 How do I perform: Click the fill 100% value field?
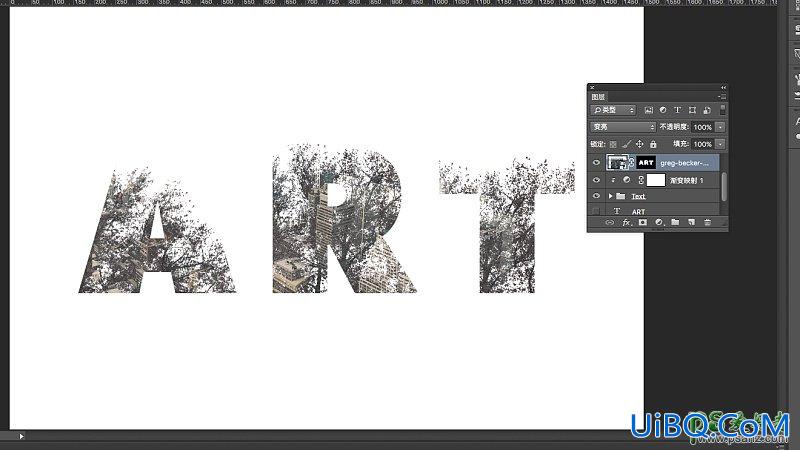point(703,144)
